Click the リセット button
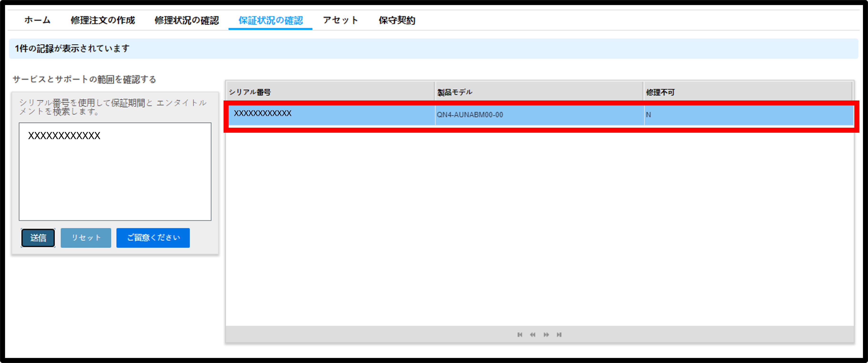This screenshot has width=868, height=363. [86, 238]
